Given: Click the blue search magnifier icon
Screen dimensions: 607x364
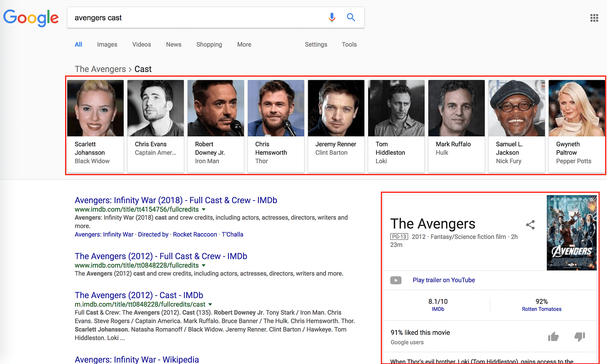Looking at the screenshot, I should coord(351,18).
